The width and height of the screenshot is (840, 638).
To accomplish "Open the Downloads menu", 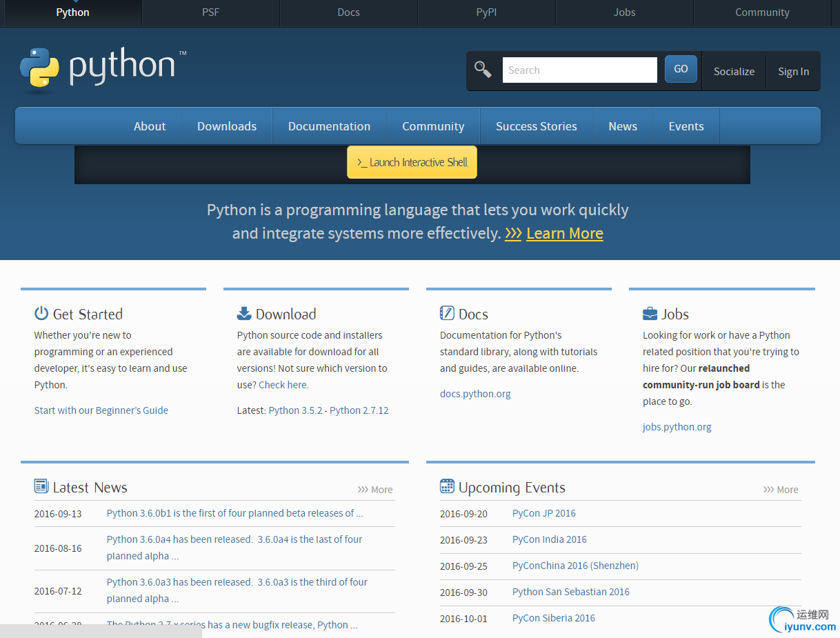I will tap(227, 126).
